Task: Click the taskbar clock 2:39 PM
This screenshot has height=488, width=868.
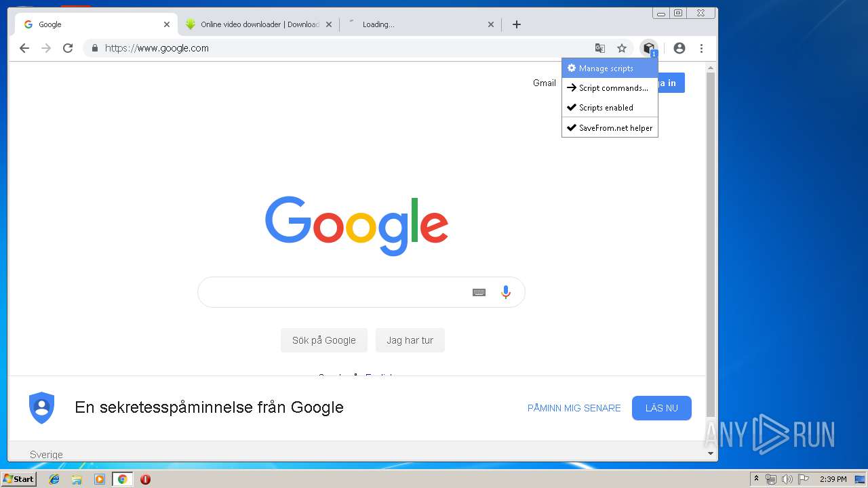Action: pos(833,479)
